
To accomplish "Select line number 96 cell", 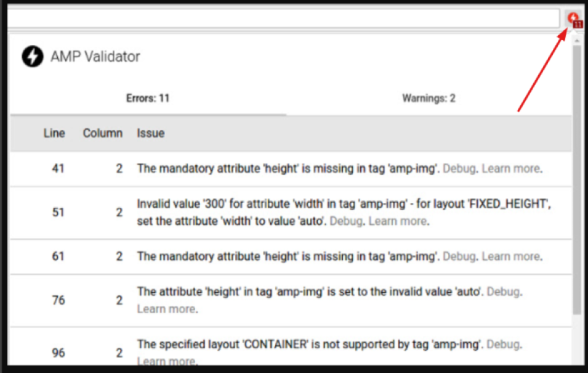I will (x=58, y=353).
